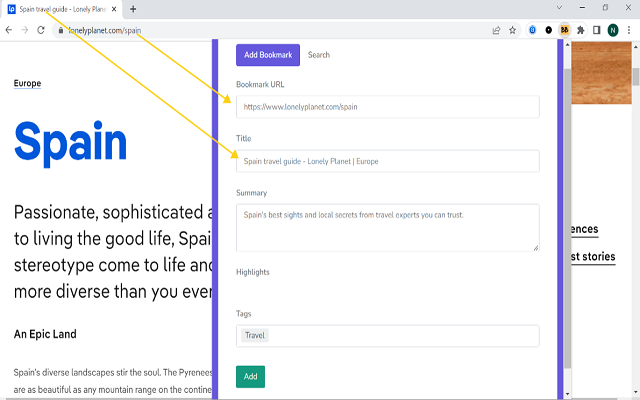The width and height of the screenshot is (640, 400).
Task: Click the page scrollbar down arrow
Action: point(636,394)
